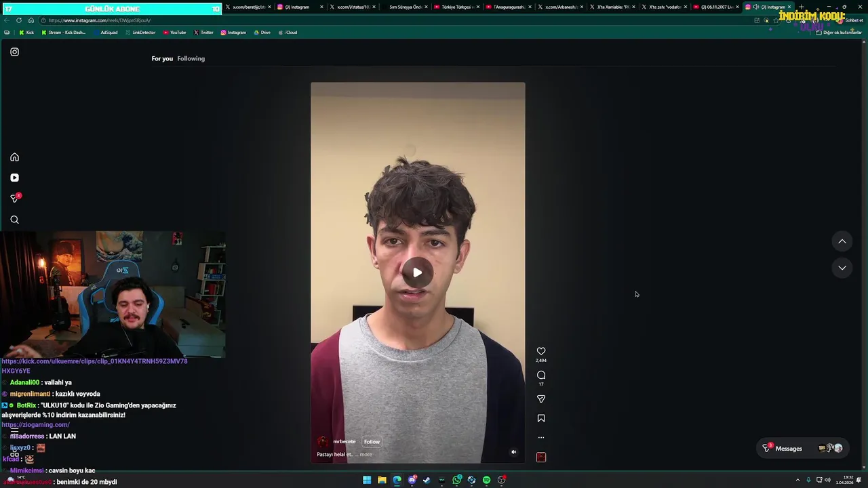Switch to the Anaguragurashi browser tab

click(x=509, y=7)
